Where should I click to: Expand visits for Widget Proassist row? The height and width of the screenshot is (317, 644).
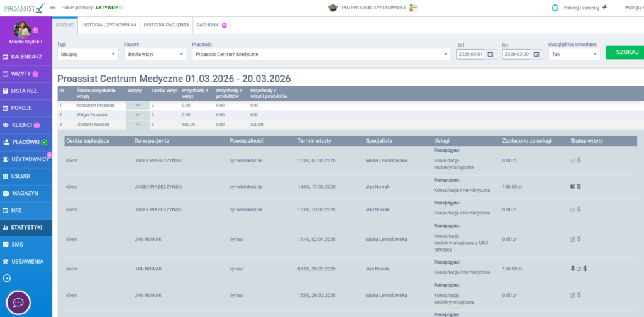(137, 115)
